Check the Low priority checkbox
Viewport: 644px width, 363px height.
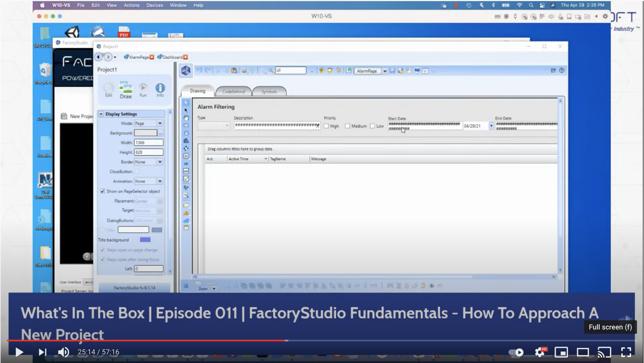[x=372, y=126]
